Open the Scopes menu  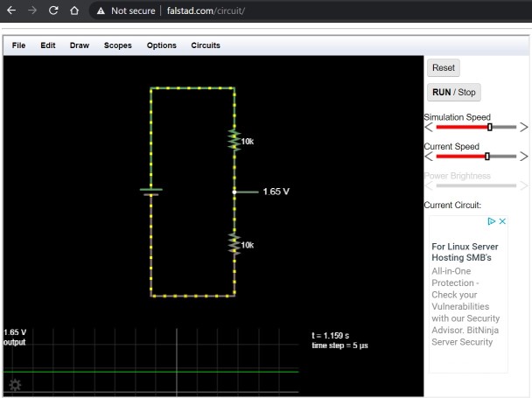(x=118, y=45)
